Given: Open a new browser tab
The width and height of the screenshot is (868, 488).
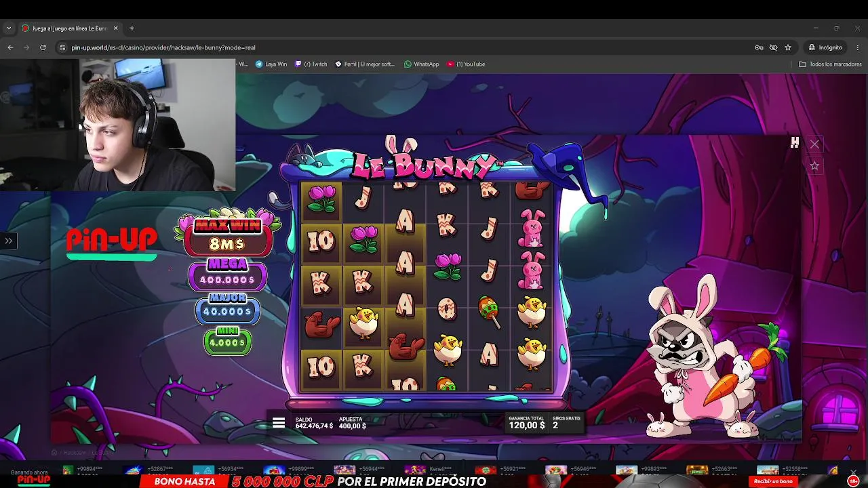Looking at the screenshot, I should point(132,28).
